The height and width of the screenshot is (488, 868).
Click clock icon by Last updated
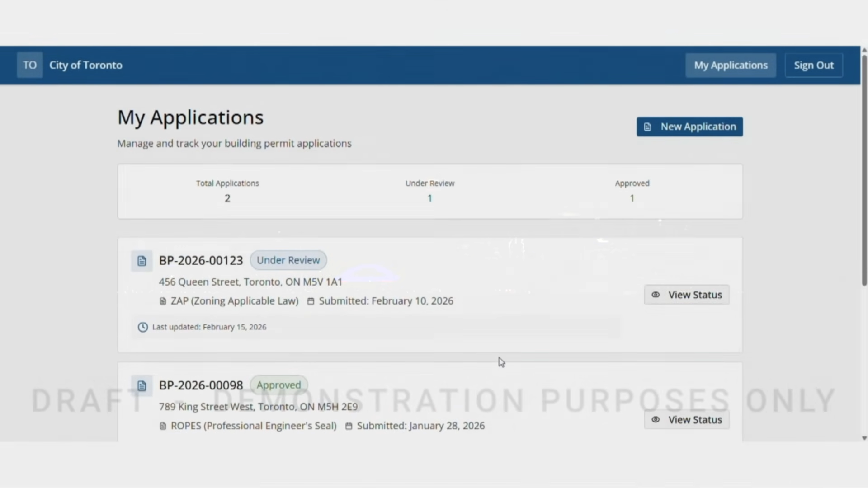point(142,327)
